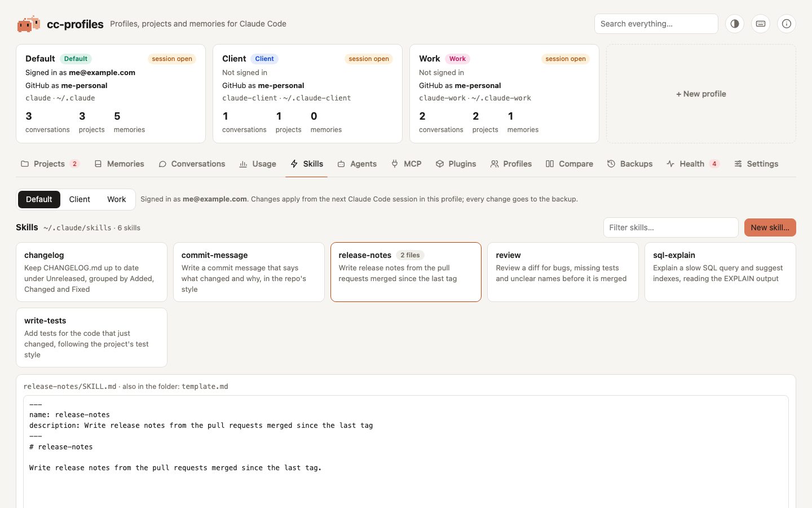This screenshot has height=508, width=812.
Task: Open the write-tests skill card
Action: click(91, 338)
